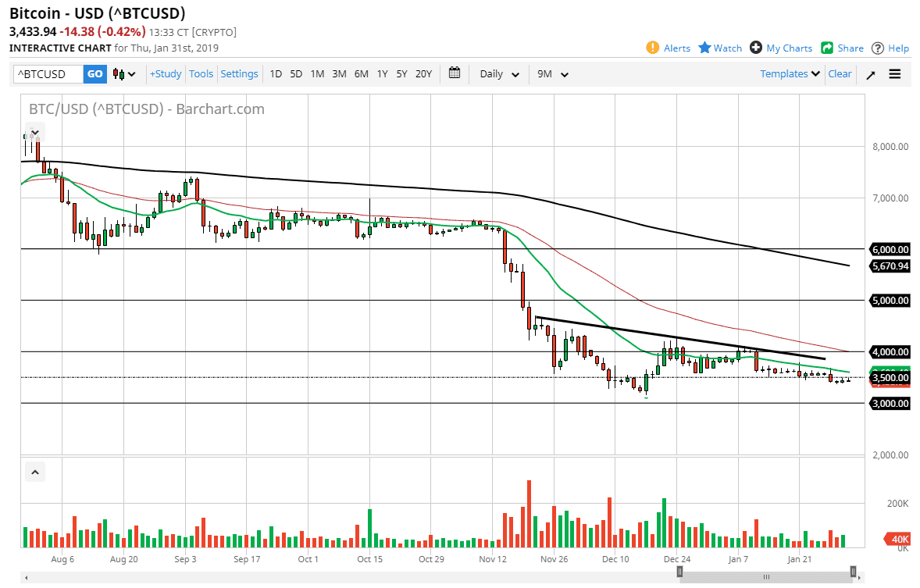The width and height of the screenshot is (920, 588).
Task: Open the Templates dropdown
Action: pyautogui.click(x=789, y=73)
